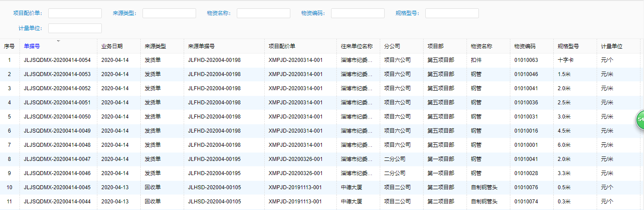This screenshot has width=644, height=210.
Task: Click the 项目配价单 filter input field
Action: [x=75, y=13]
